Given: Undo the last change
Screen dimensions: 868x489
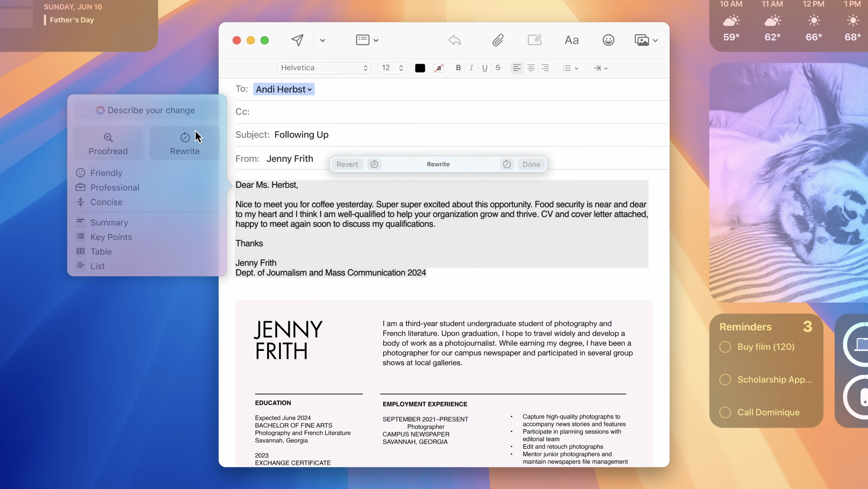Looking at the screenshot, I should pyautogui.click(x=454, y=40).
